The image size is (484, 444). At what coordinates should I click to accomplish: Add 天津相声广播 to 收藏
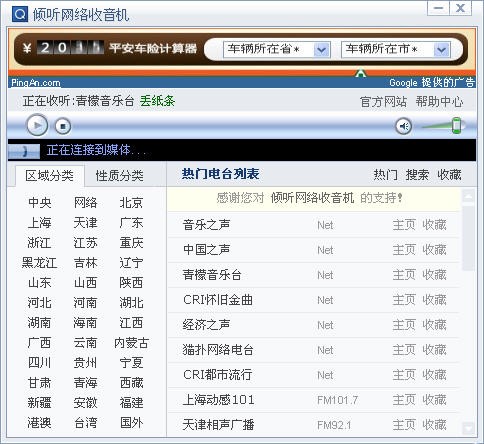click(434, 425)
